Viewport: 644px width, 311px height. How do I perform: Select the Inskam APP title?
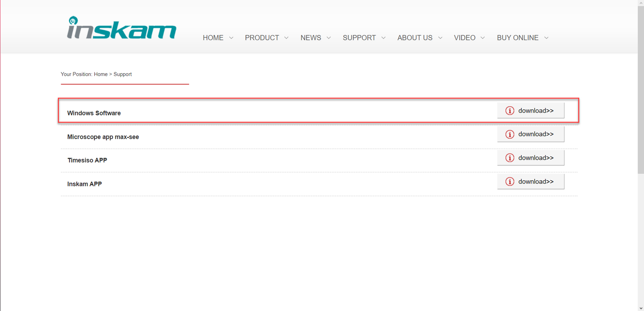click(x=85, y=184)
